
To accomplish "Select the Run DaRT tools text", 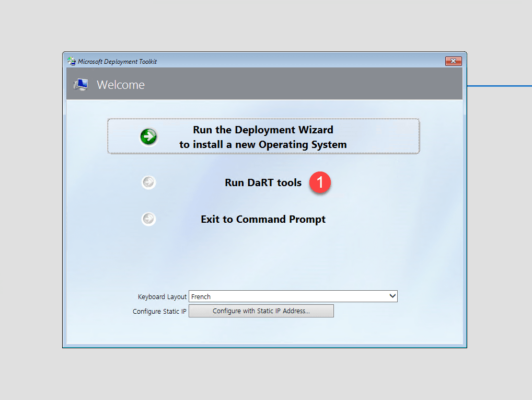I will click(263, 183).
